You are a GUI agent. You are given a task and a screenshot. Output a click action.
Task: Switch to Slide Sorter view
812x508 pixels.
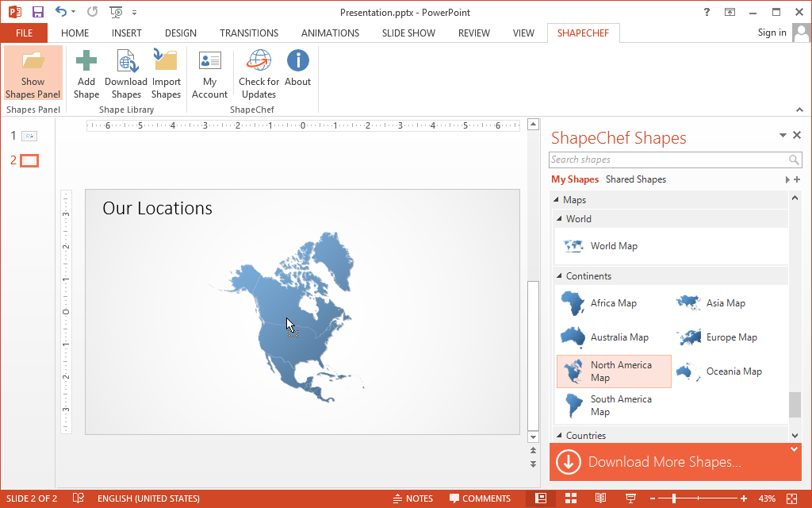tap(571, 498)
